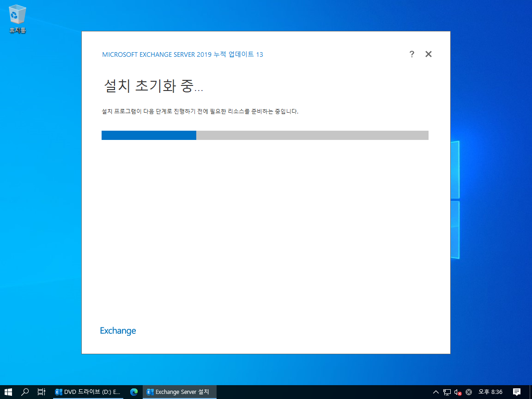Click the resource preparation description text
The height and width of the screenshot is (399, 532).
click(x=200, y=111)
